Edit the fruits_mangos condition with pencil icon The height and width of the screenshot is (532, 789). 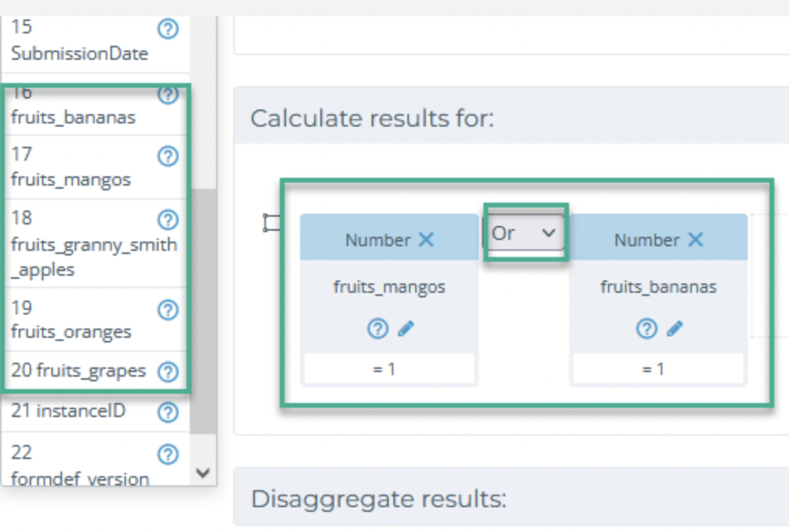(406, 329)
